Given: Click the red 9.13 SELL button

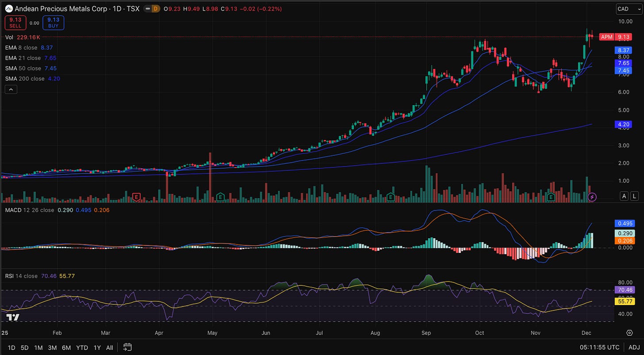Looking at the screenshot, I should pos(15,23).
